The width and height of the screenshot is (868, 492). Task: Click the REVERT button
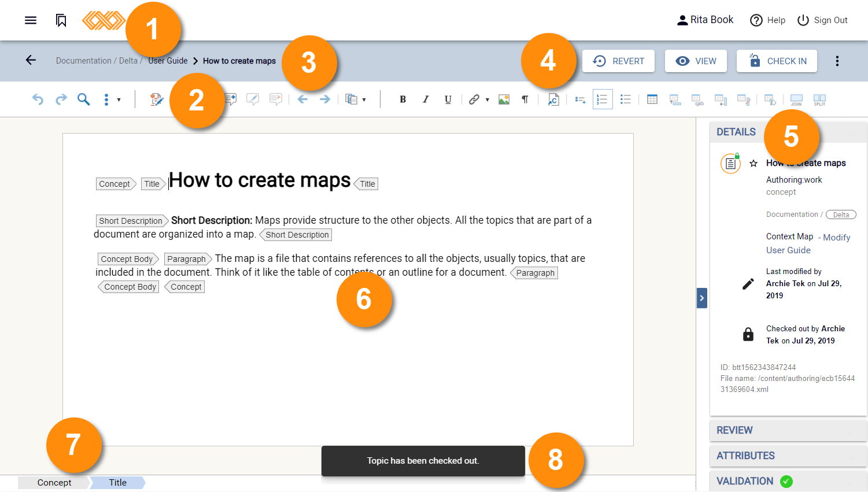pos(618,61)
